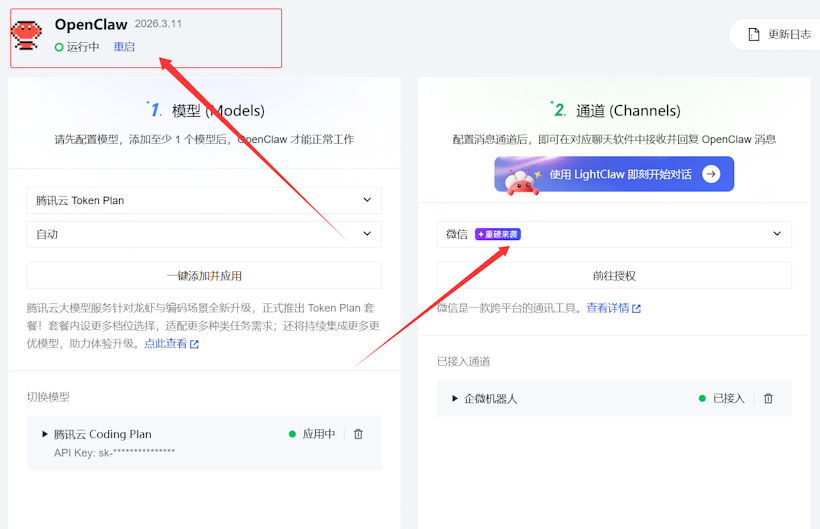Image resolution: width=820 pixels, height=529 pixels.
Task: Open the 腾讯云 Token Plan dropdown
Action: tap(204, 200)
